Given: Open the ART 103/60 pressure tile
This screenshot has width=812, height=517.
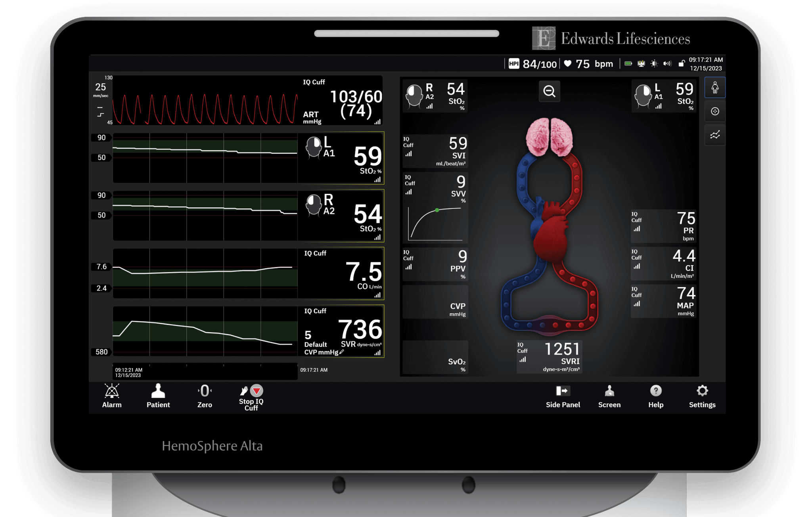Looking at the screenshot, I should pyautogui.click(x=341, y=101).
